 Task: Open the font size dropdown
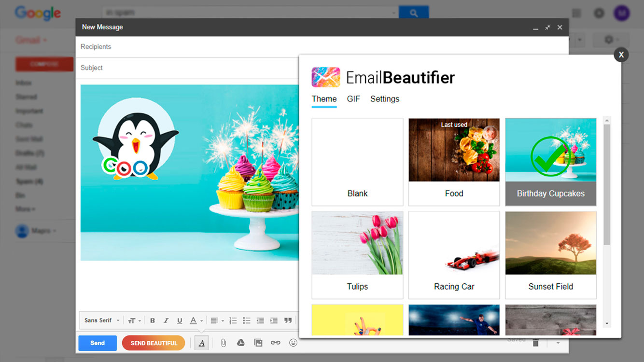coord(135,320)
